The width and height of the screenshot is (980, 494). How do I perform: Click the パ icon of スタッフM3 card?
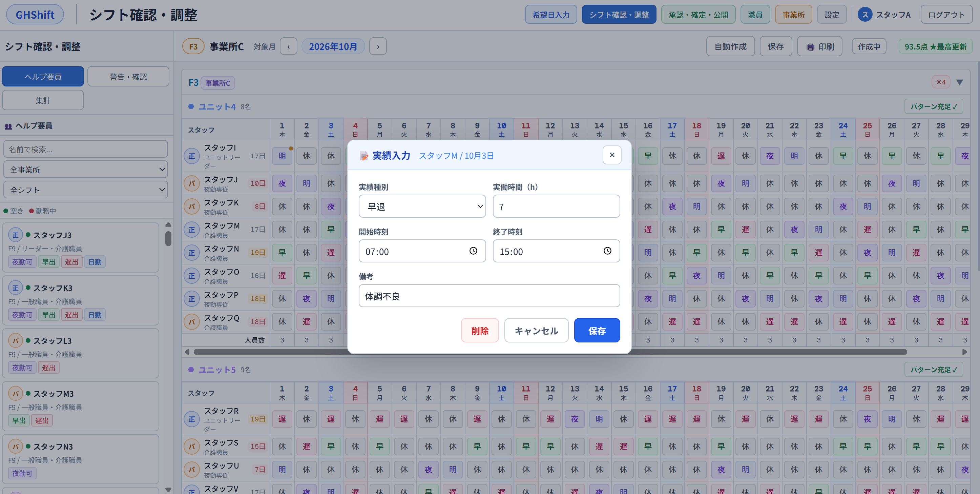tap(16, 393)
